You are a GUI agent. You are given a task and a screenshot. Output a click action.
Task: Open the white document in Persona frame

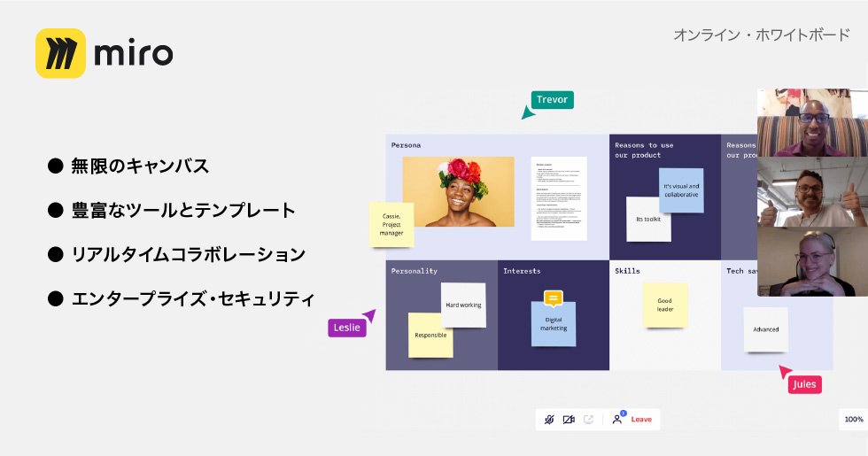point(559,198)
